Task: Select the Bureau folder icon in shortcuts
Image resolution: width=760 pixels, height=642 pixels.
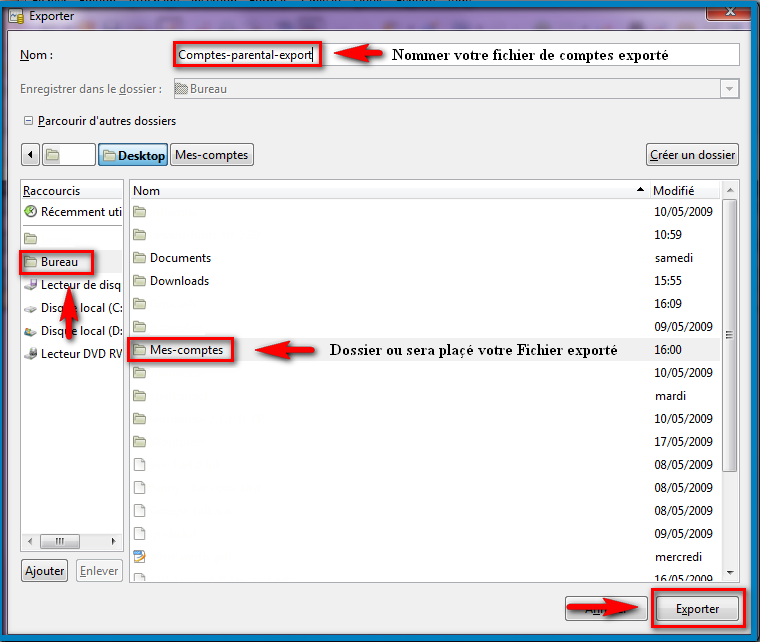Action: point(31,262)
